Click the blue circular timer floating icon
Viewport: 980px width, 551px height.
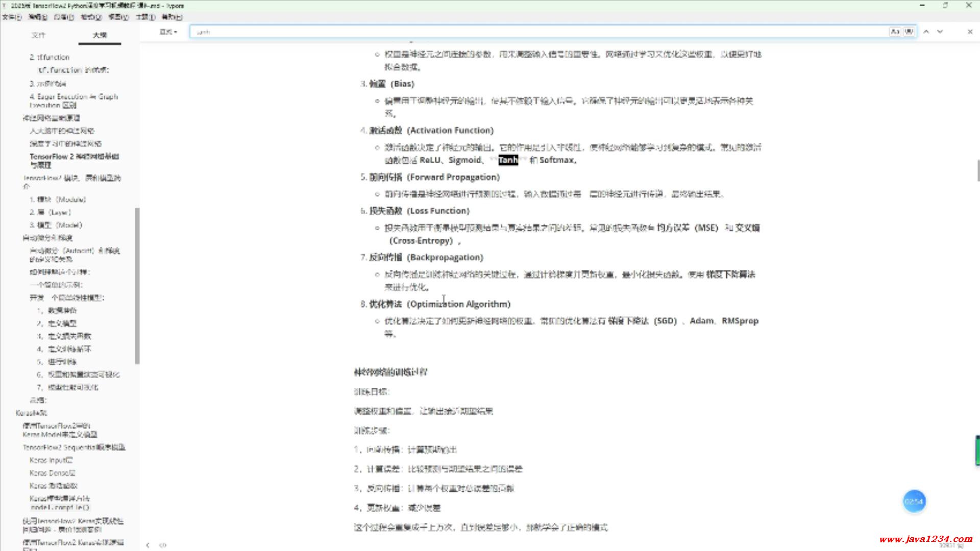[x=914, y=502]
